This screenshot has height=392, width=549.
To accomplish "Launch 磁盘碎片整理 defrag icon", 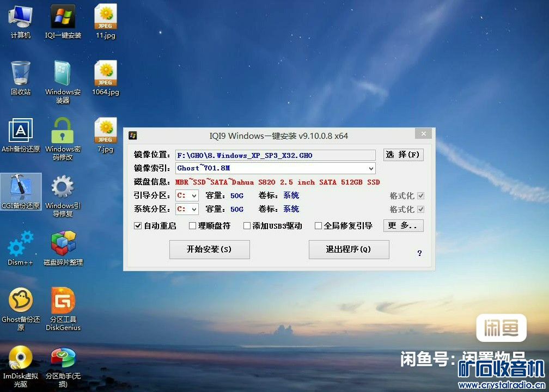I will pyautogui.click(x=63, y=248).
